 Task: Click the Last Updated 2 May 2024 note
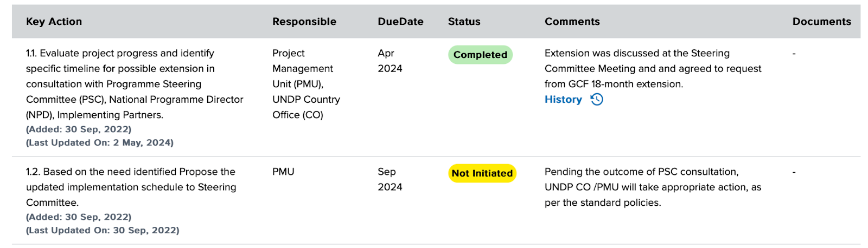100,142
